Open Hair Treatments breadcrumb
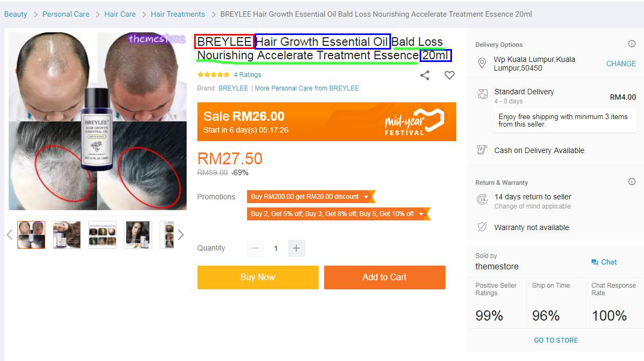The height and width of the screenshot is (361, 644). [x=178, y=14]
